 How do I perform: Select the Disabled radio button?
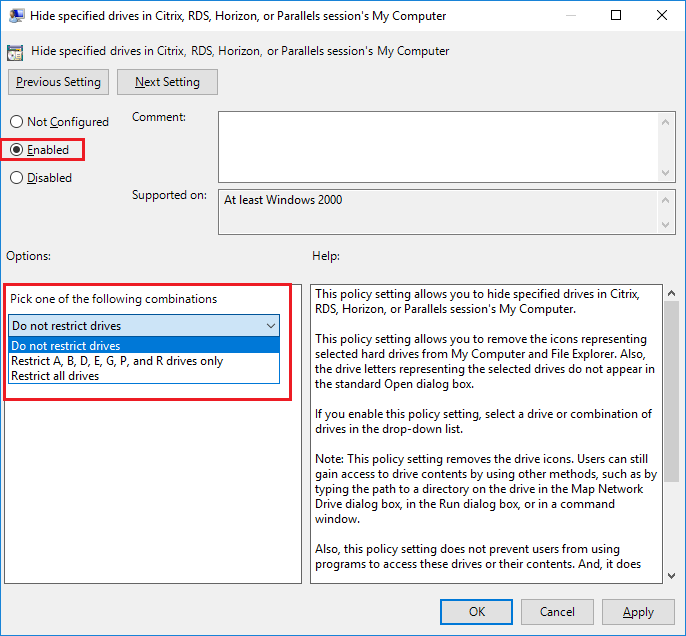(16, 178)
